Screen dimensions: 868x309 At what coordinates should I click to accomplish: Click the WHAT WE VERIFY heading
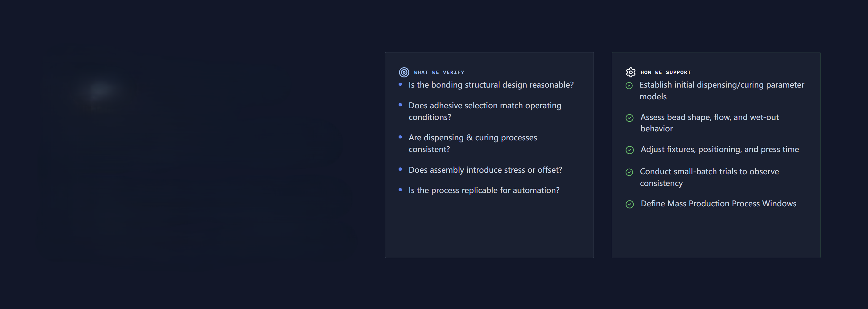tap(439, 72)
